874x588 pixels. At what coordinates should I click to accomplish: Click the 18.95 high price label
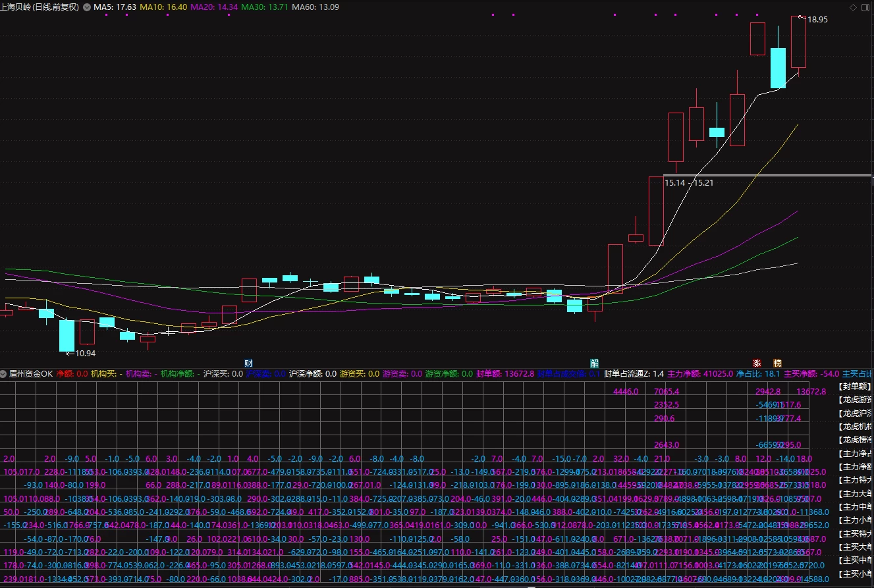[817, 20]
